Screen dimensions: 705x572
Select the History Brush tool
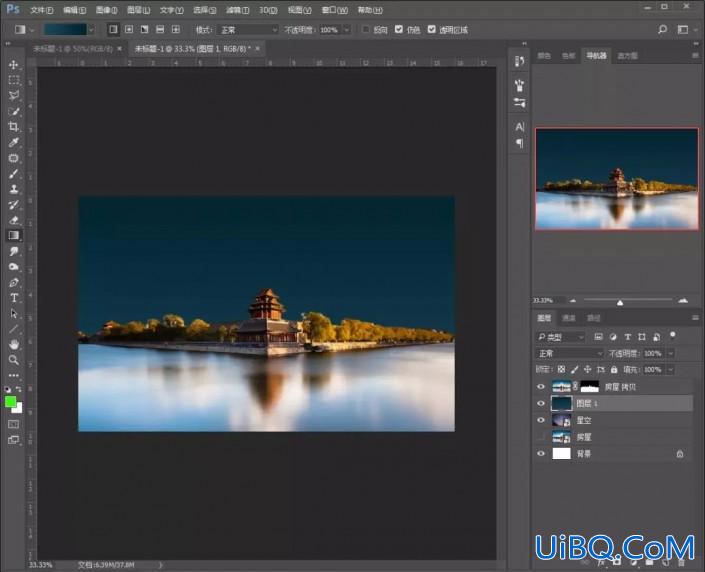[13, 205]
